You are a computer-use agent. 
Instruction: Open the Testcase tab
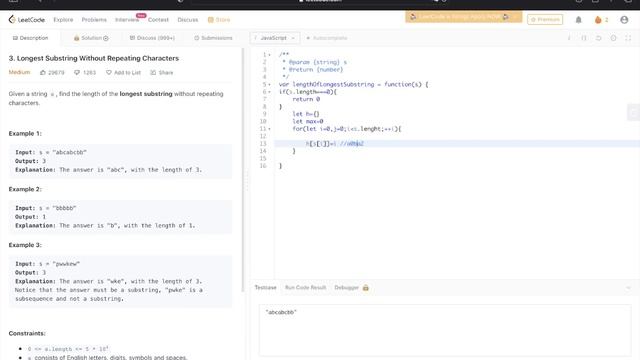tap(265, 288)
